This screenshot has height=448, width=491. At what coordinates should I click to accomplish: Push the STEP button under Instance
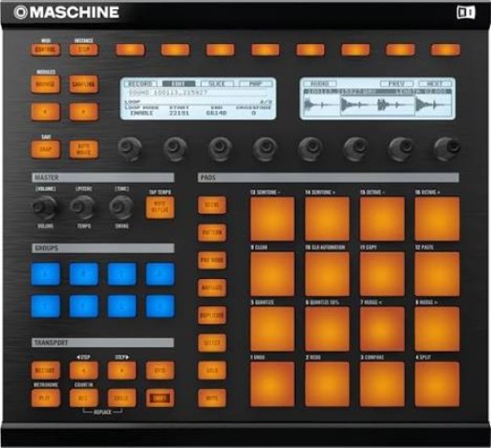click(84, 49)
